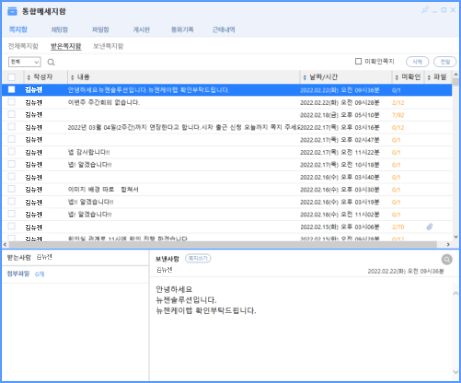Sort by the 내용 column arrows
This screenshot has width=461, height=383.
[72, 77]
